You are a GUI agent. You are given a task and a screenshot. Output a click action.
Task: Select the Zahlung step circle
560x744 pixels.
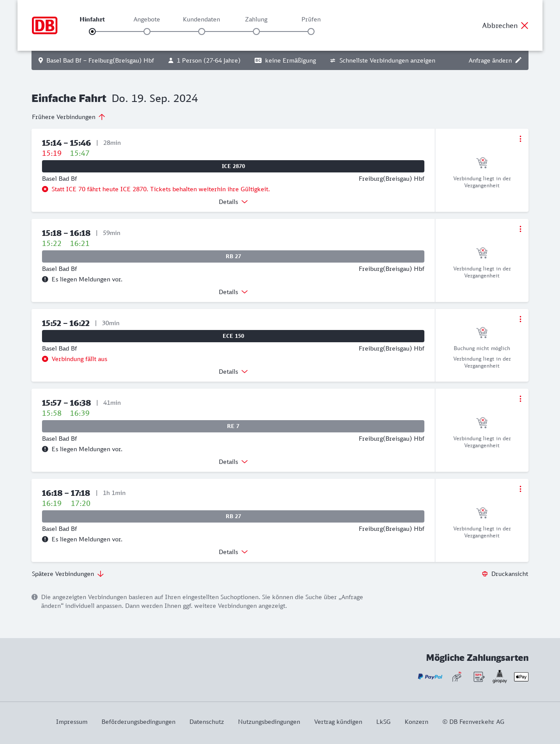(256, 32)
